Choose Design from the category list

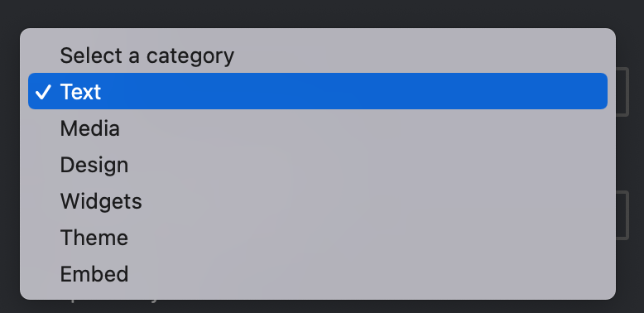coord(318,165)
